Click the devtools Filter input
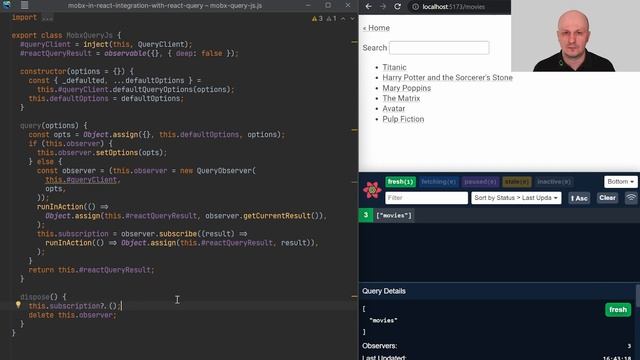Viewport: 640px width, 360px height. (x=427, y=198)
